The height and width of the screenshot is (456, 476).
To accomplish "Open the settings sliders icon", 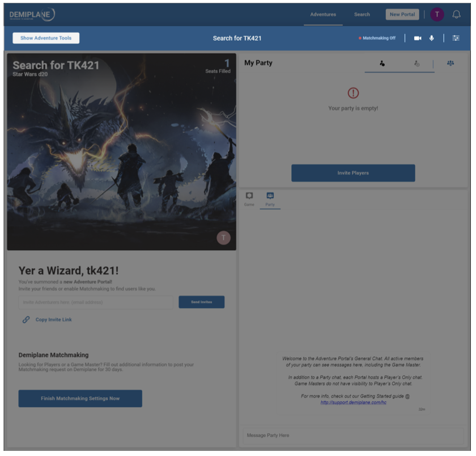I will coord(456,38).
